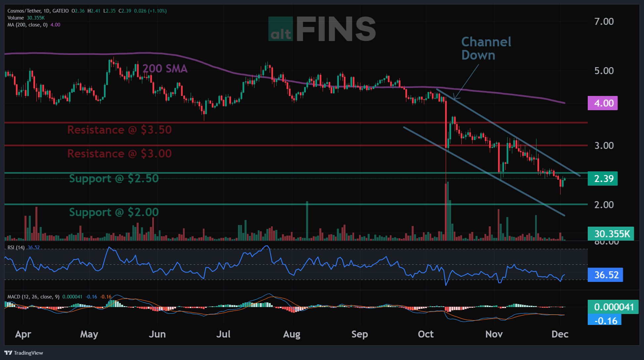Screen dimensions: 644x360
Task: Click the blue 36.52 RSI value tag
Action: pos(605,275)
